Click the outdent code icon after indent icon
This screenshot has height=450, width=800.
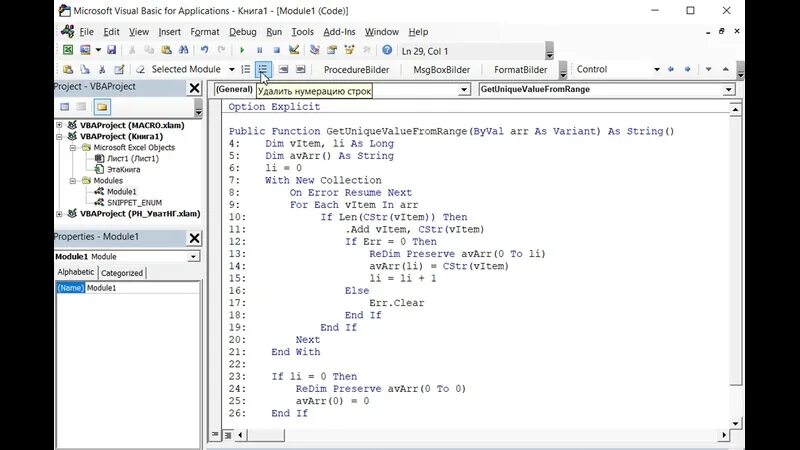(301, 69)
